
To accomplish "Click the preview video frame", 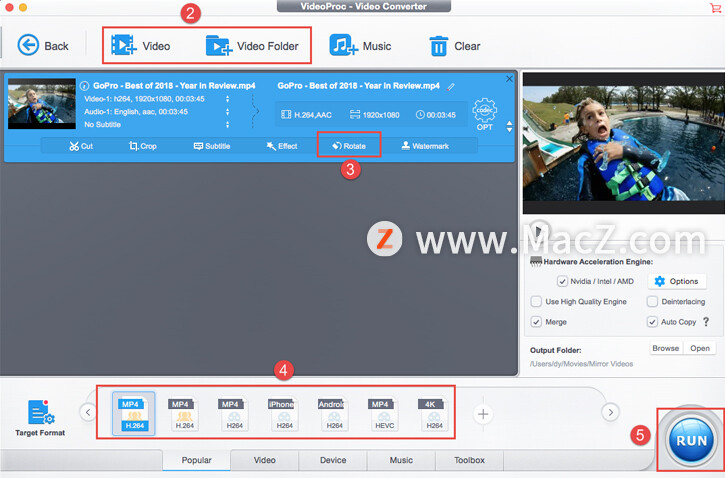I will [x=624, y=143].
